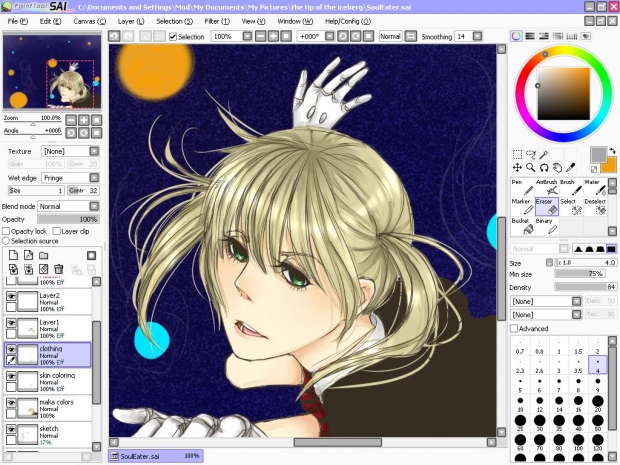Choose brush size preset 0.7

520,347
